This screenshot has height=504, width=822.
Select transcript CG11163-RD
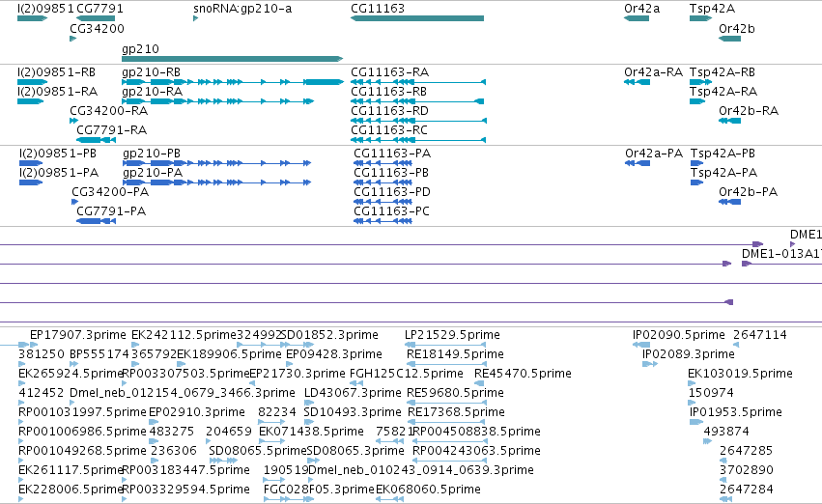(x=418, y=121)
